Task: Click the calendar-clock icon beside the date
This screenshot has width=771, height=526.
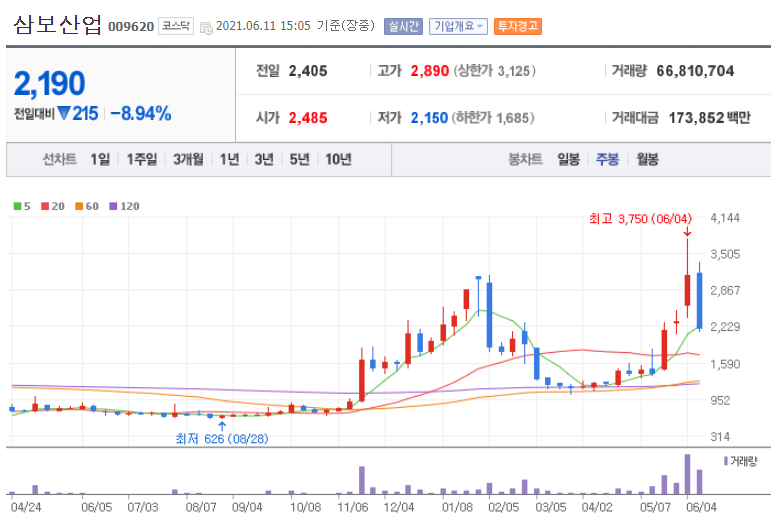Action: click(207, 28)
